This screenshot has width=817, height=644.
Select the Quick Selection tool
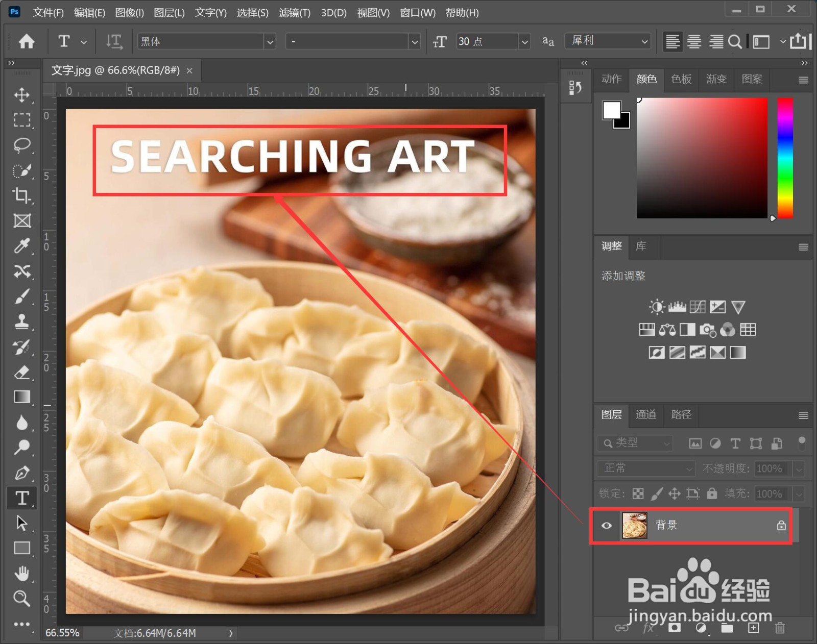(21, 170)
